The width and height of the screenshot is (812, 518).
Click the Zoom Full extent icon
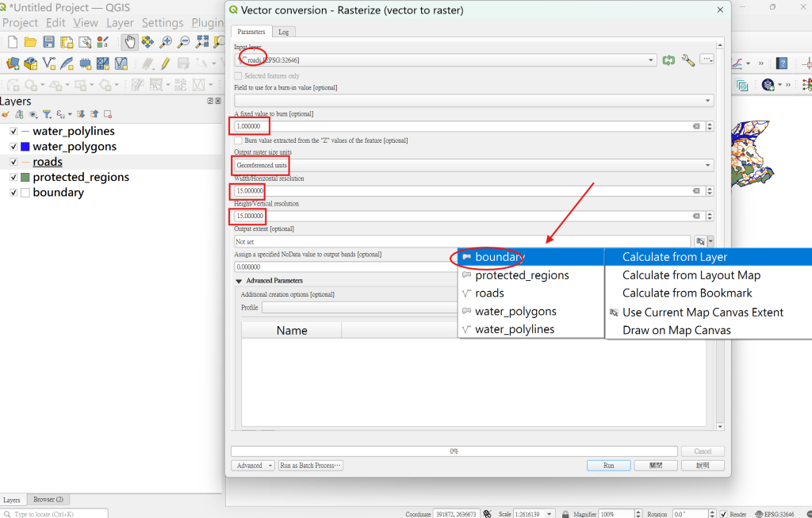click(x=202, y=42)
